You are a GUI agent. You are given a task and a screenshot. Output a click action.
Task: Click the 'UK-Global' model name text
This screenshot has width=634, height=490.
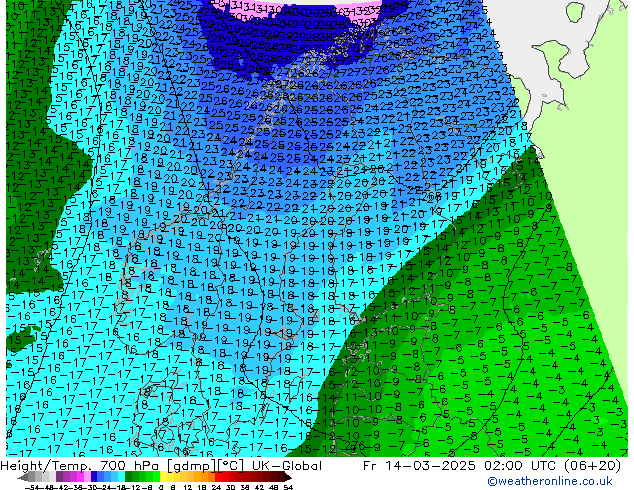pyautogui.click(x=287, y=465)
